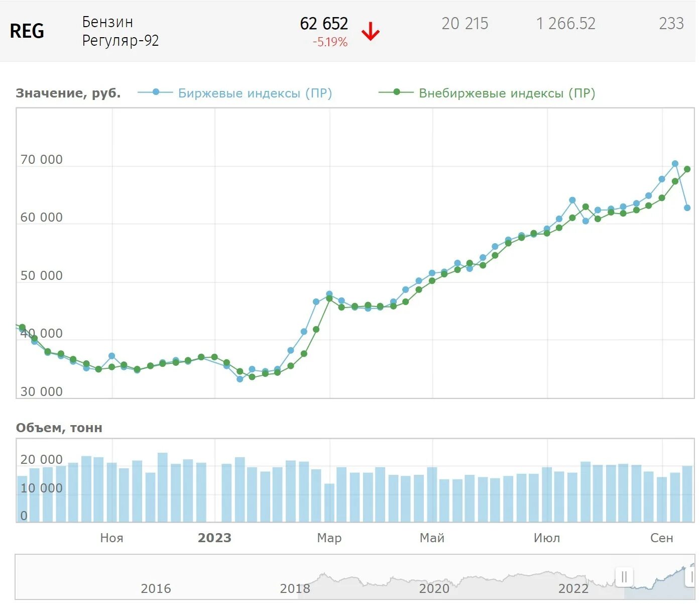This screenshot has height=604, width=700.
Task: Click the 2022 label in range navigator
Action: coord(573,588)
